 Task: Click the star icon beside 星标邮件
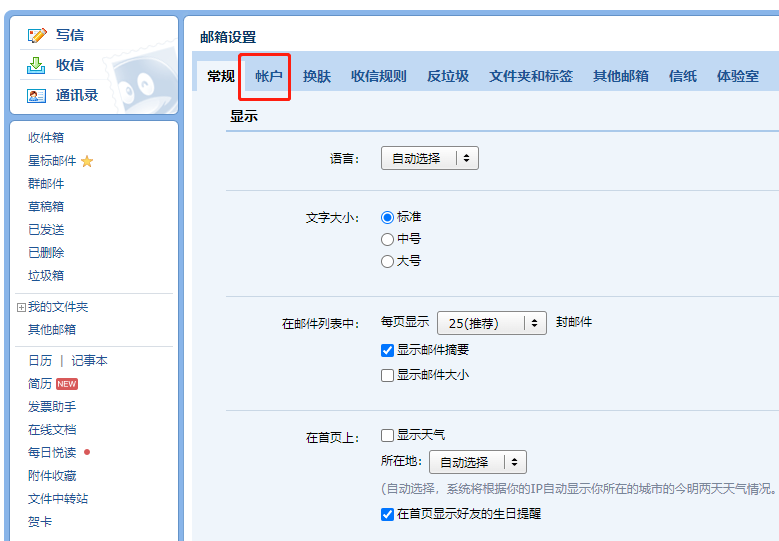tap(87, 161)
